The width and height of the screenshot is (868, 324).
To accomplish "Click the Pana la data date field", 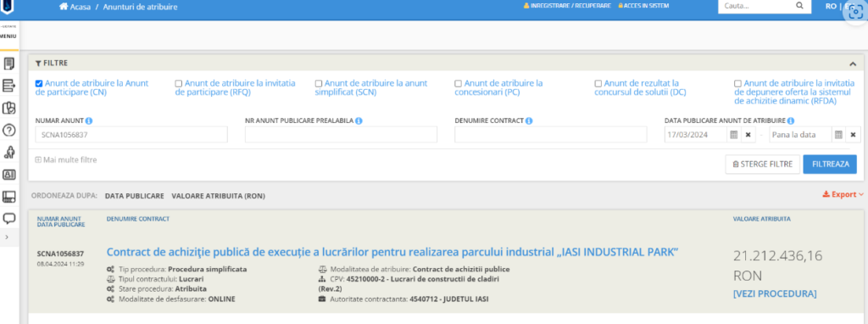I will click(801, 135).
